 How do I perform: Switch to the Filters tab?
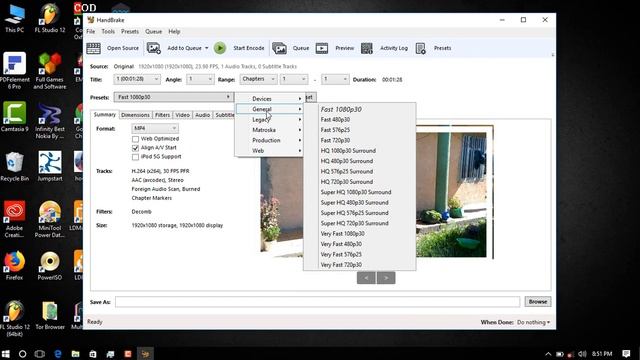coord(162,115)
